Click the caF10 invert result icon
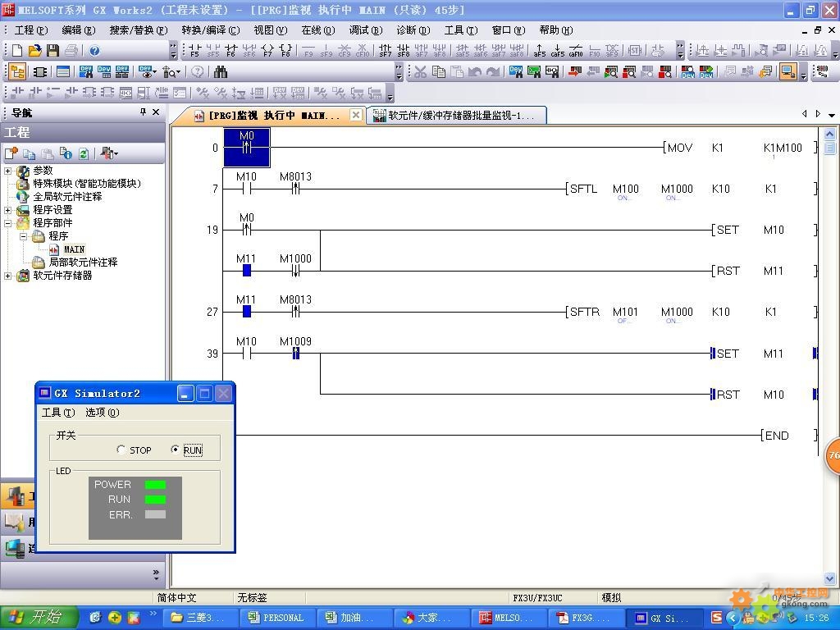Viewport: 840px width, 630px height. tap(576, 50)
